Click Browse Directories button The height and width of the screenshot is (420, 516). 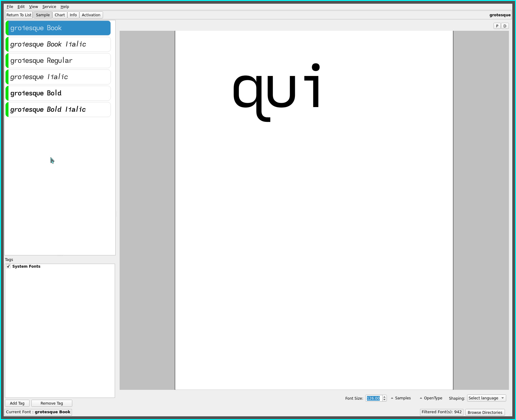pos(485,412)
